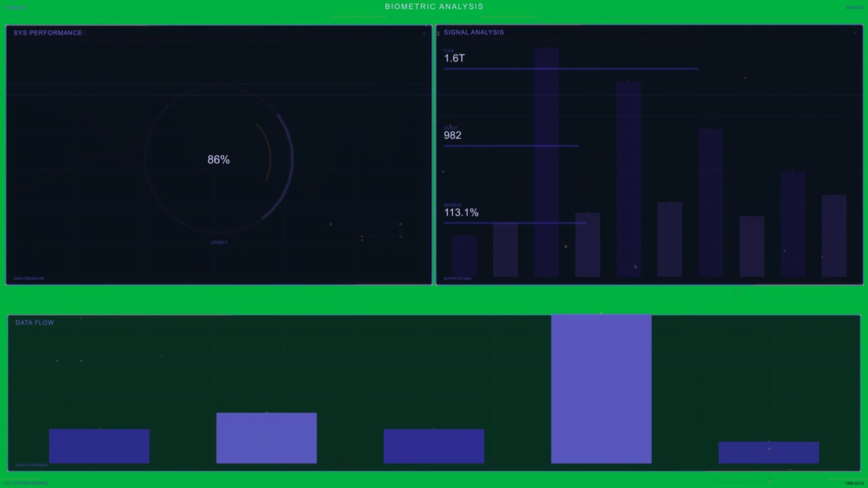Select the SYS PERFORMANCE panel header
Screen dimensions: 868x488
(x=47, y=33)
